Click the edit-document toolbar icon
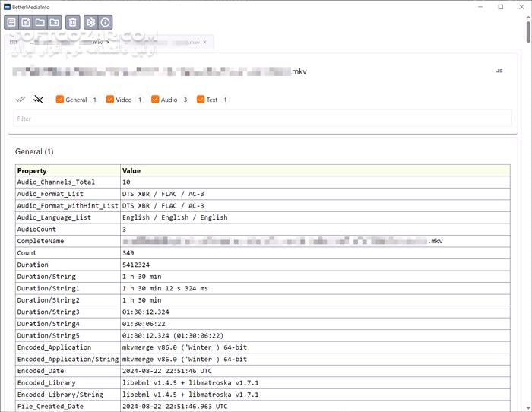 [26, 23]
